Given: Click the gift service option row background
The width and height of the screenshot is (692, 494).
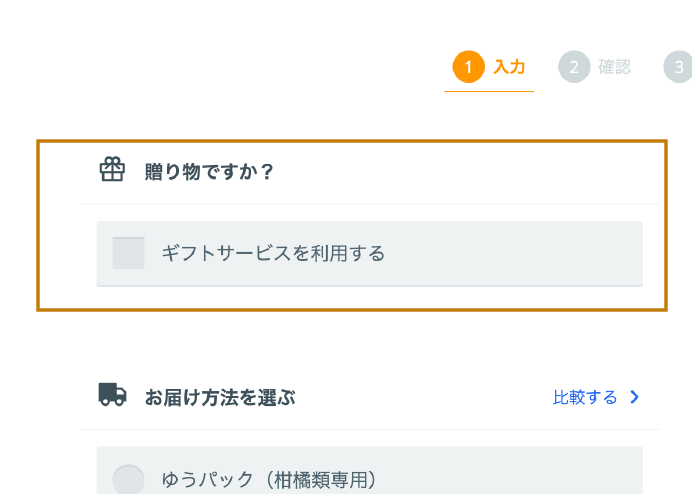Looking at the screenshot, I should click(x=370, y=253).
